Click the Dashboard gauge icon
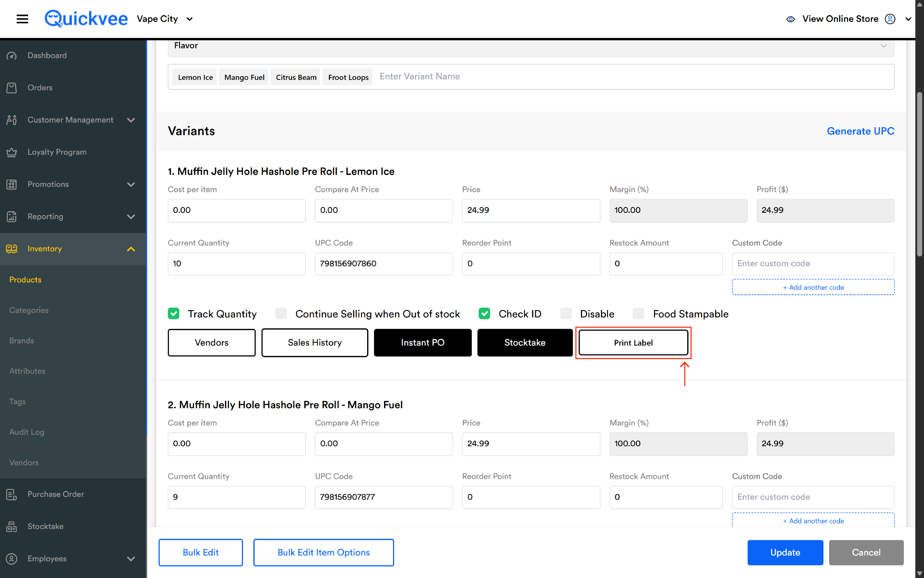This screenshot has height=578, width=924. tap(12, 56)
